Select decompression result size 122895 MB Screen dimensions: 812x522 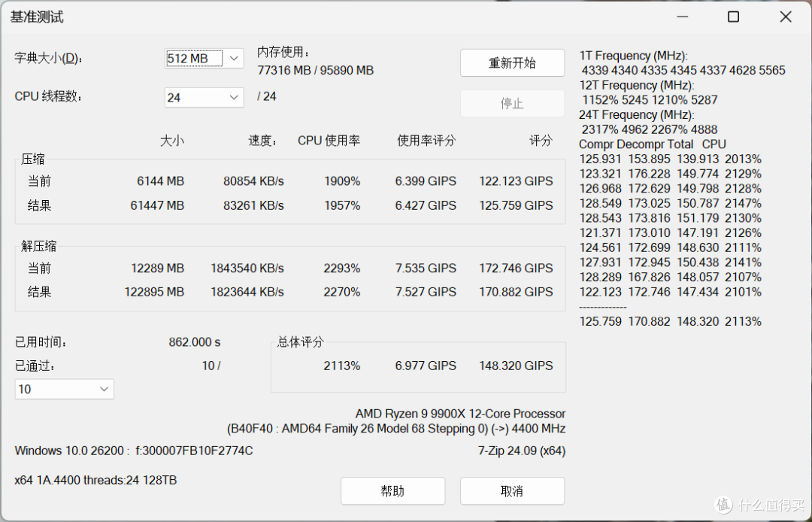[154, 292]
